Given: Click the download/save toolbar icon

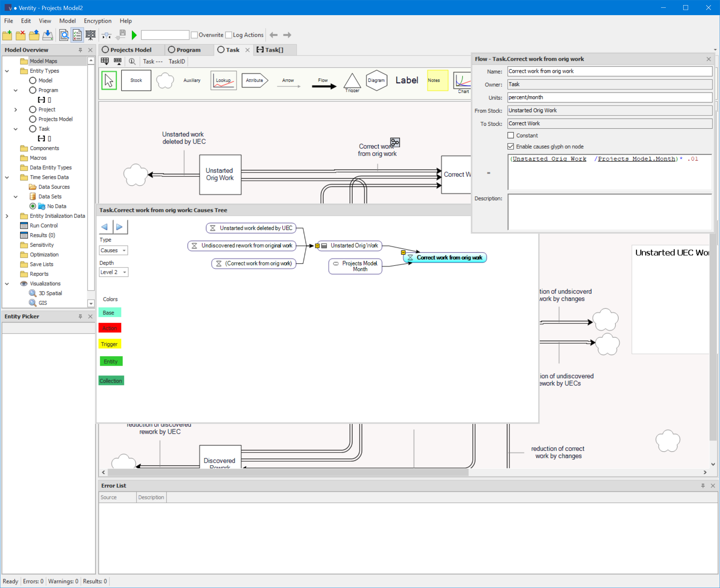Looking at the screenshot, I should 48,35.
